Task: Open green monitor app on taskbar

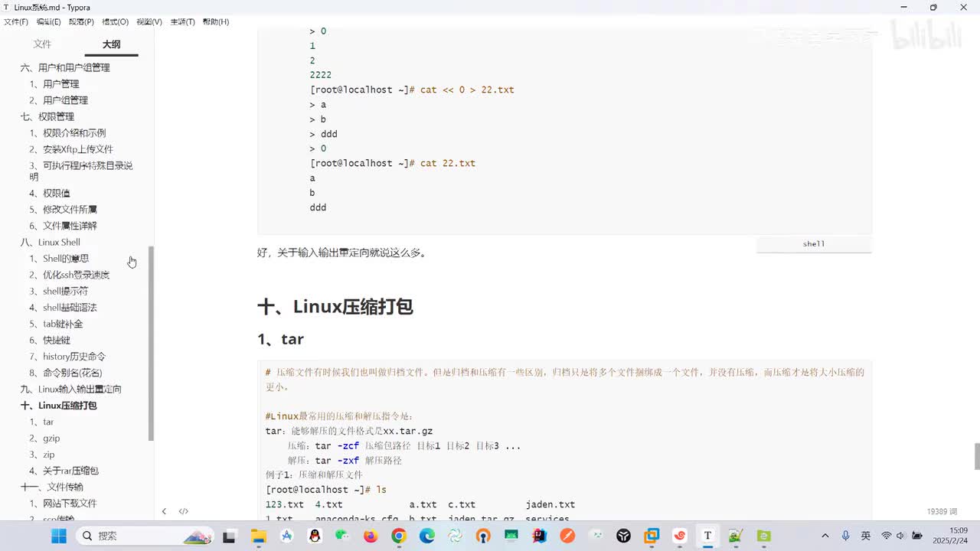Action: [x=511, y=536]
